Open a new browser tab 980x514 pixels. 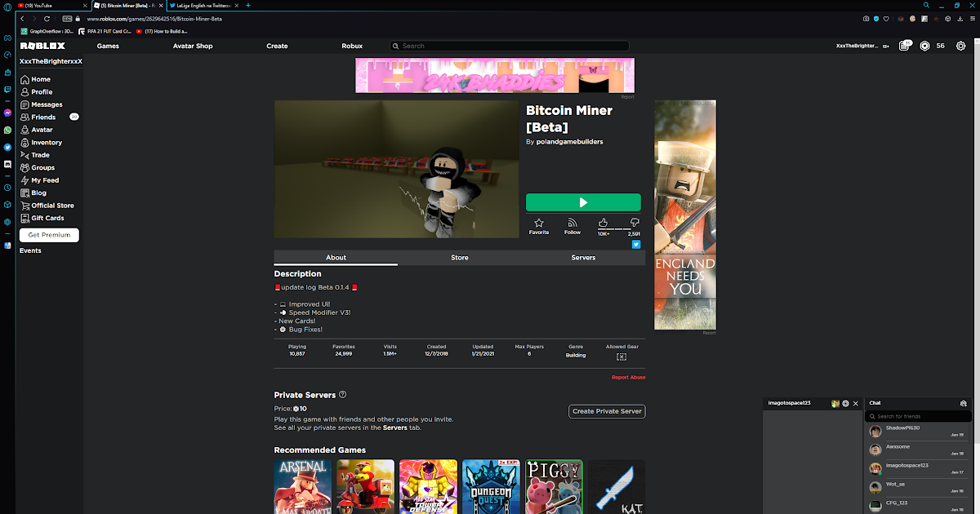click(248, 5)
